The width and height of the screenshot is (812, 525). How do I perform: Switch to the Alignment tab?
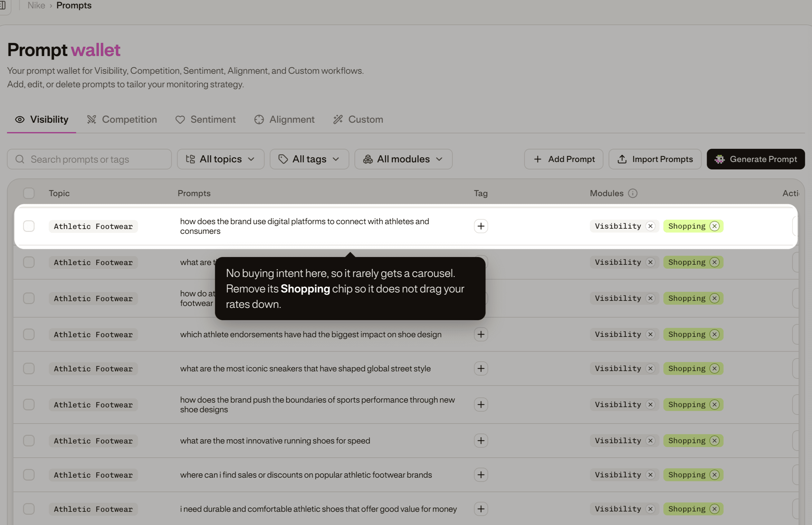point(285,120)
